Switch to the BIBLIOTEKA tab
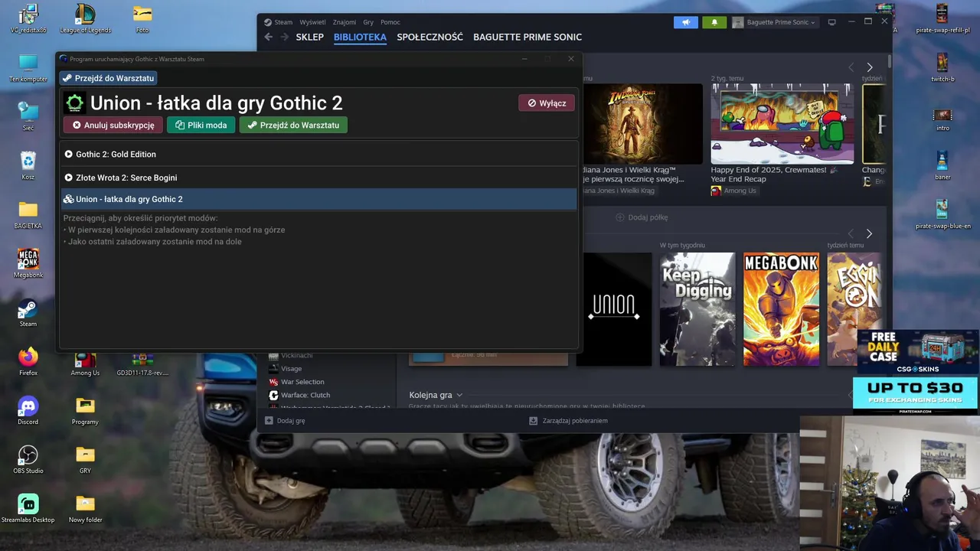The image size is (980, 551). click(360, 37)
